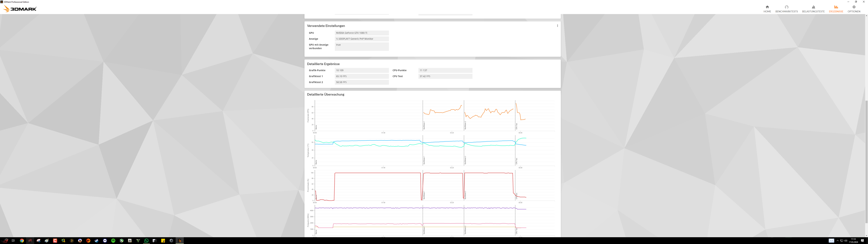868x244 pixels.
Task: Open OPTIONEN gear settings
Action: tap(854, 9)
